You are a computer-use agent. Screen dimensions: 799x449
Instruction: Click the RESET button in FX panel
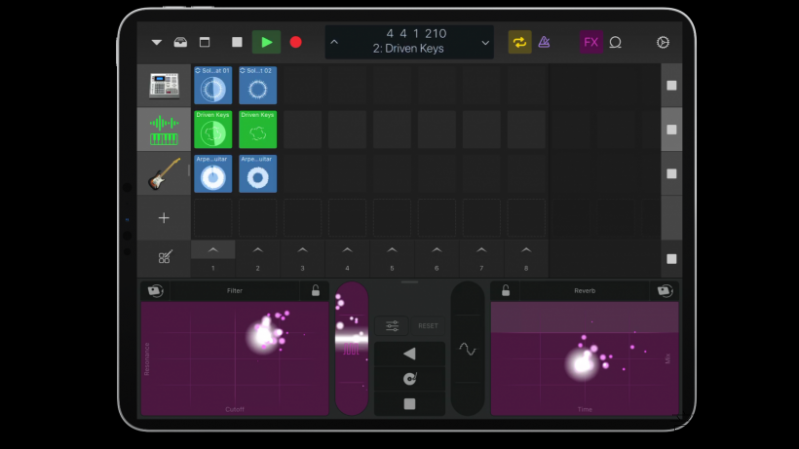click(x=428, y=326)
